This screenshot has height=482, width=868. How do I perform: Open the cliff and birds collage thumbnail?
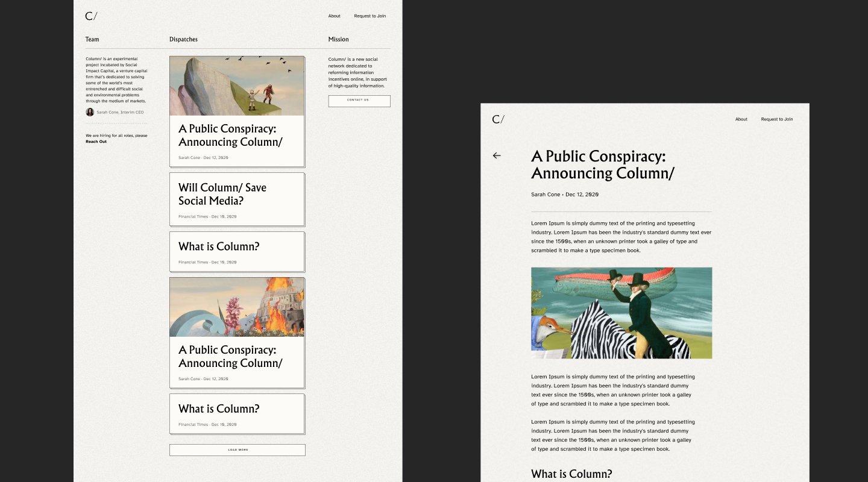[x=237, y=86]
